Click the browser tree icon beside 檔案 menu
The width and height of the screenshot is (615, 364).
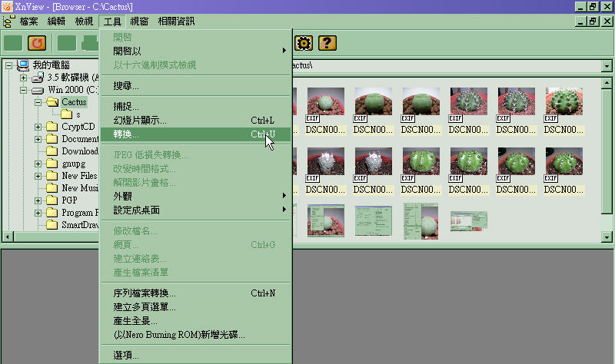[8, 22]
